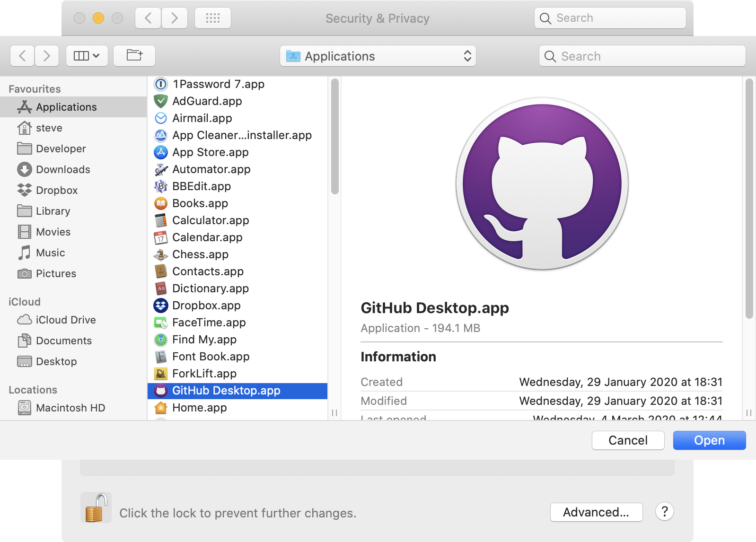Click the preview pane scrollbar
This screenshot has height=542, width=756.
coord(749,199)
